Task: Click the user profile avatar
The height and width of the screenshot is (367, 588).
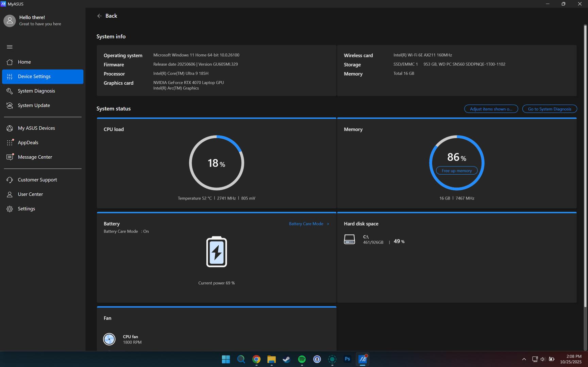Action: point(10,21)
